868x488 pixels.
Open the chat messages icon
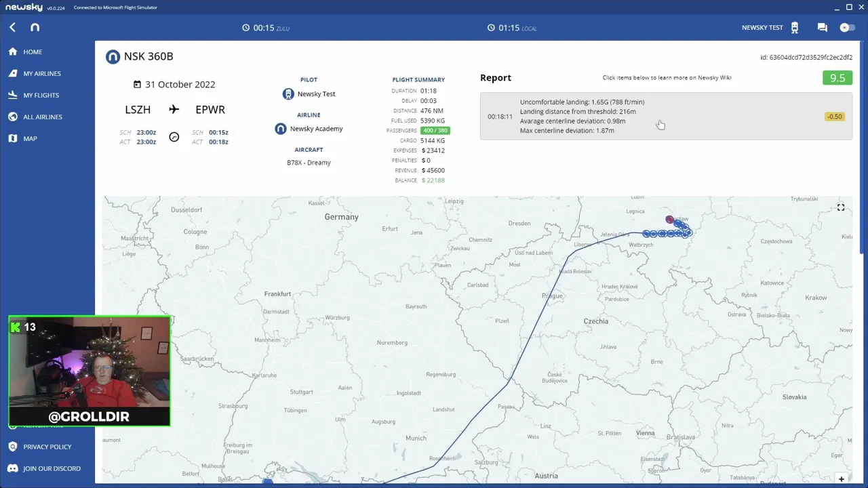[x=822, y=28]
